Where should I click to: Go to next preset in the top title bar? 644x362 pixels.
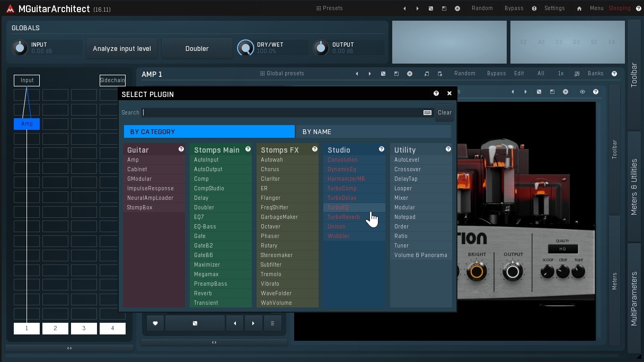click(418, 8)
